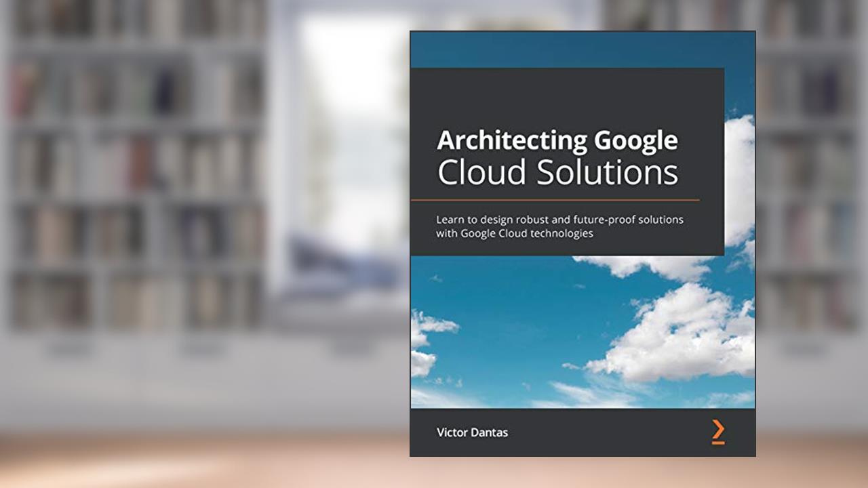The width and height of the screenshot is (868, 488).
Task: Click the "Cloud Solutions" title line
Action: (557, 173)
